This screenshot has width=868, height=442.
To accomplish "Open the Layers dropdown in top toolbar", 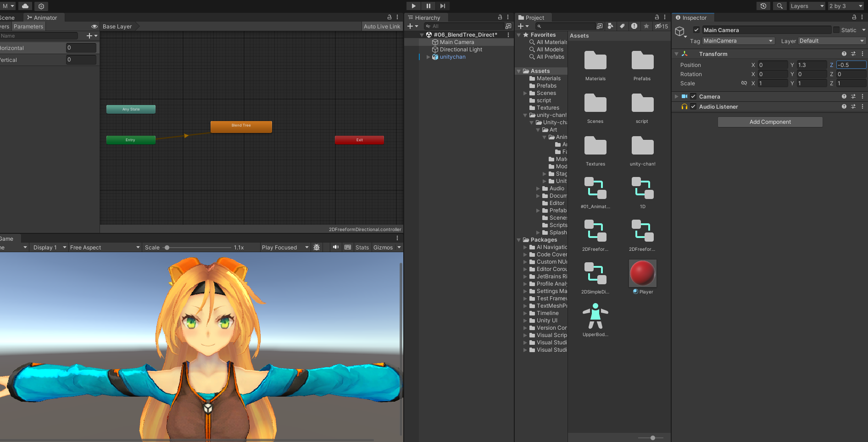I will click(x=807, y=6).
